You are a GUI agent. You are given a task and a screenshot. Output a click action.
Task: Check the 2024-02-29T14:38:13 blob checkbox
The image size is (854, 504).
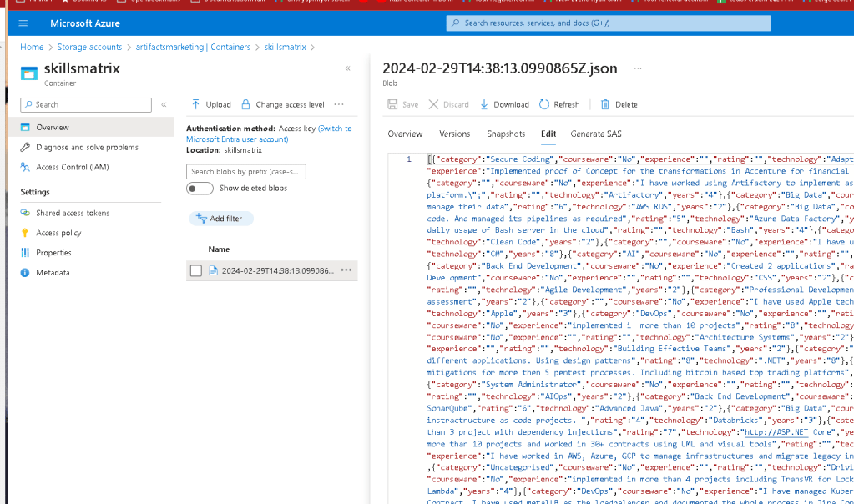pos(196,270)
